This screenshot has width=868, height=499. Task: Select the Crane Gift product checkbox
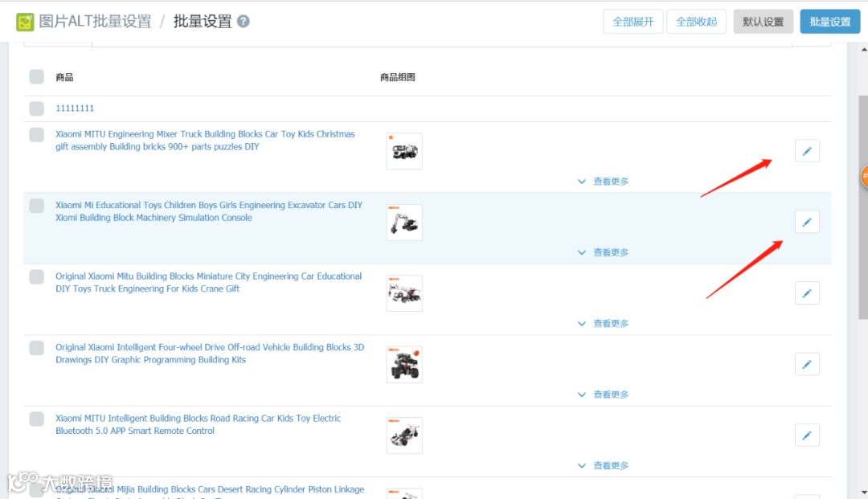pos(36,276)
